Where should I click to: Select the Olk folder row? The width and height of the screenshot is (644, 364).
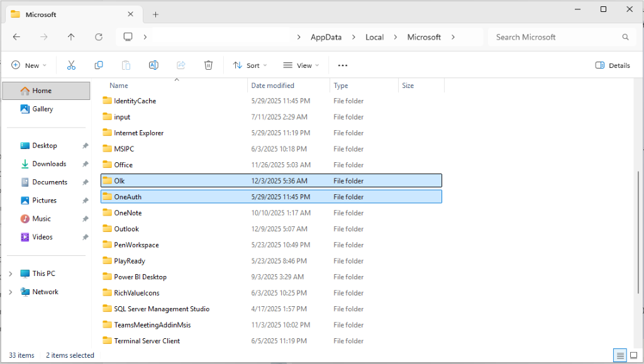coord(271,180)
